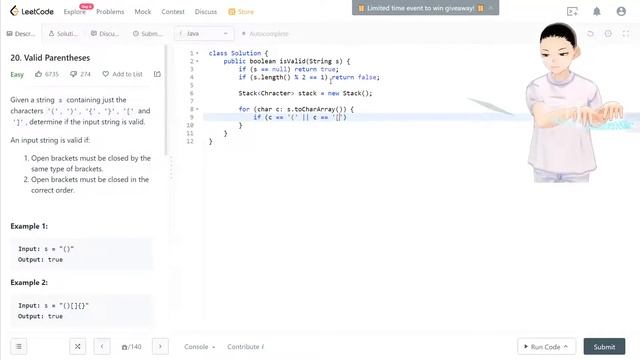Screen dimensions: 640x360
Task: Dismiss the giveaway banner
Action: (x=491, y=8)
